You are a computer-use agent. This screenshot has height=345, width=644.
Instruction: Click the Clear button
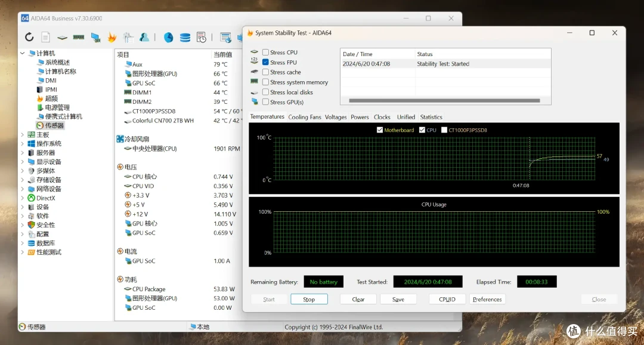358,300
